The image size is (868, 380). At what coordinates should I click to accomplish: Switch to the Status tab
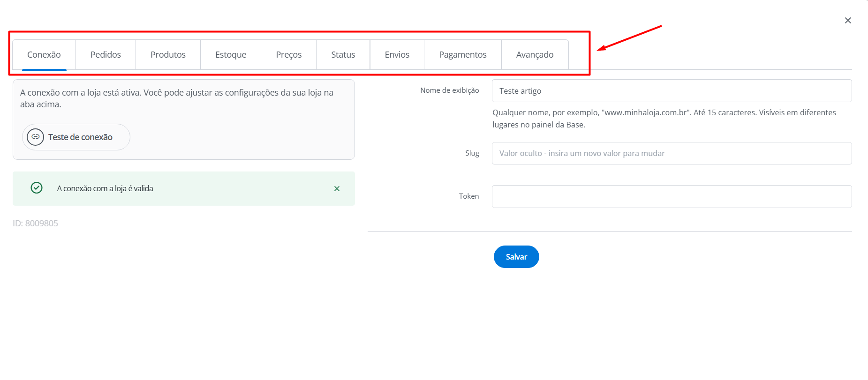[x=343, y=55]
